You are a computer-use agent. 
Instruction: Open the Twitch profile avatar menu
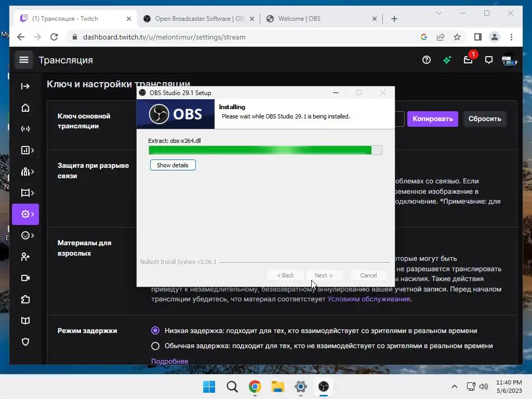(x=509, y=60)
